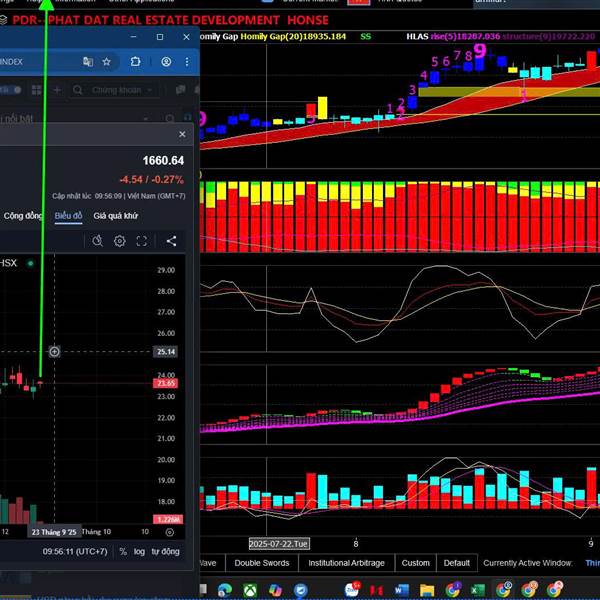Image resolution: width=600 pixels, height=600 pixels.
Task: Click the grid layout icon in toolbar
Action: (x=37, y=90)
